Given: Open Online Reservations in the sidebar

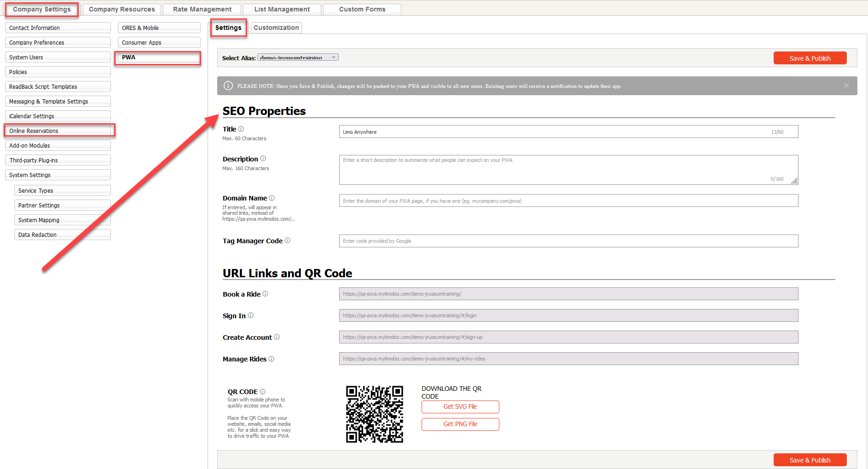Looking at the screenshot, I should [58, 131].
